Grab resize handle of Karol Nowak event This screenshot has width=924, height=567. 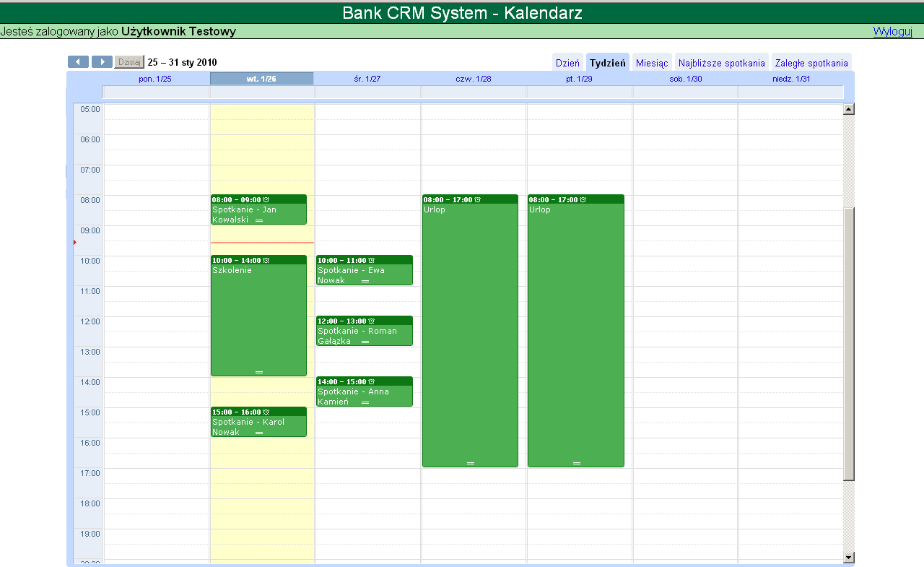(259, 433)
